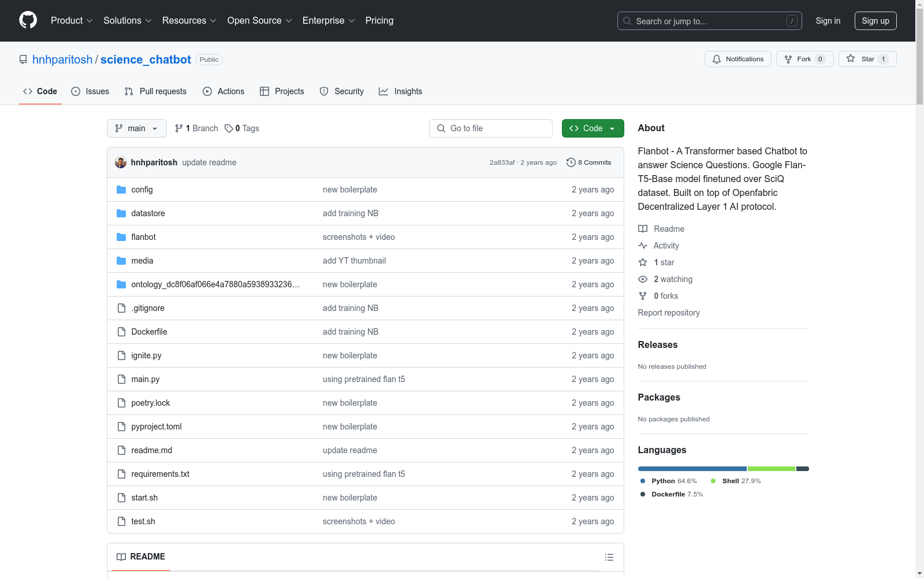Click the Dockerfile language bar segment
Screen dimensions: 924x578
(803, 469)
